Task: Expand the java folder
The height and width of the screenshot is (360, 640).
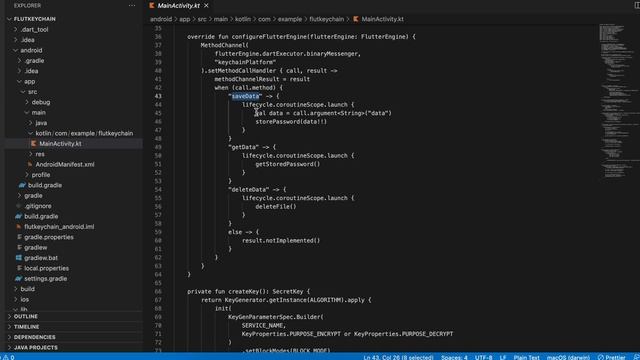Action: (x=31, y=123)
